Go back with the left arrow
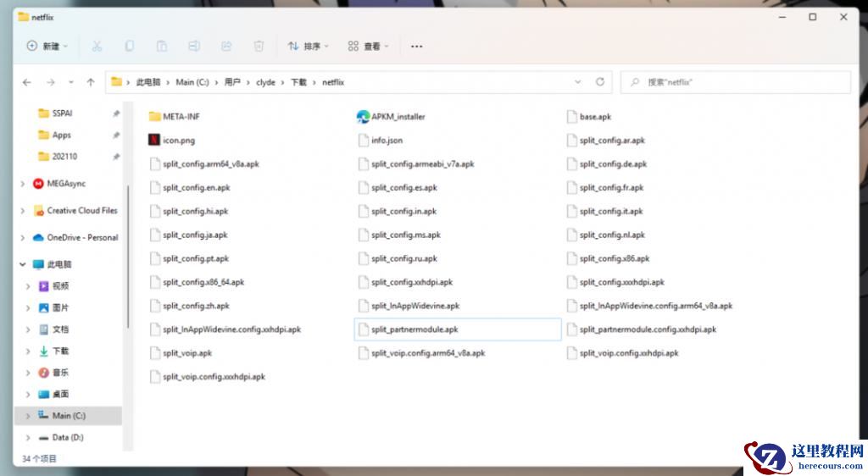 pyautogui.click(x=26, y=82)
